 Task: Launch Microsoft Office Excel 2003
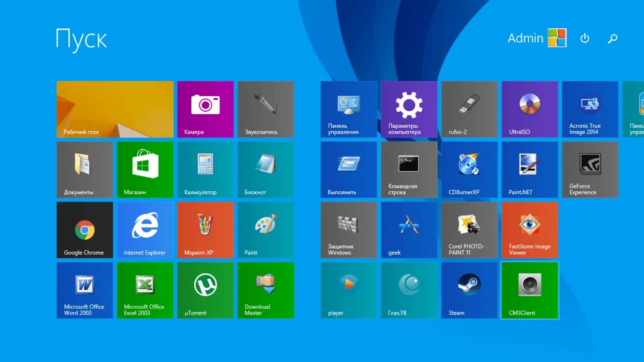(x=145, y=290)
